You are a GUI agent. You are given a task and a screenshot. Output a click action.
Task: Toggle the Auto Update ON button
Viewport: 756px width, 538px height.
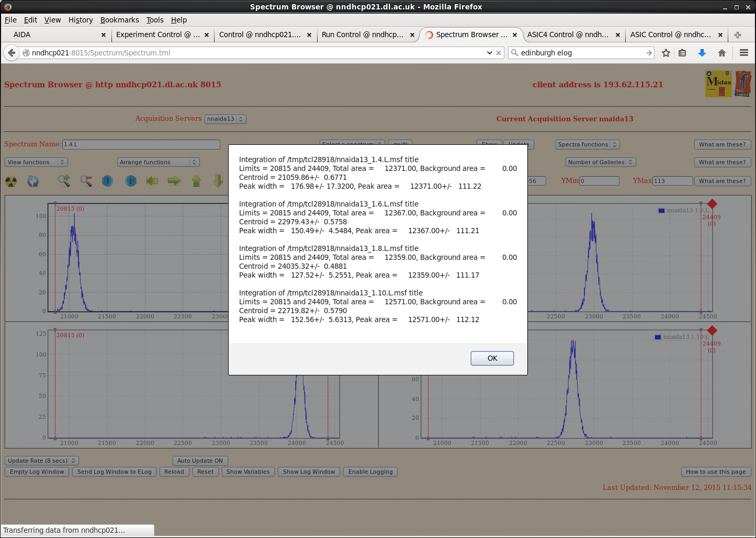[x=200, y=461]
